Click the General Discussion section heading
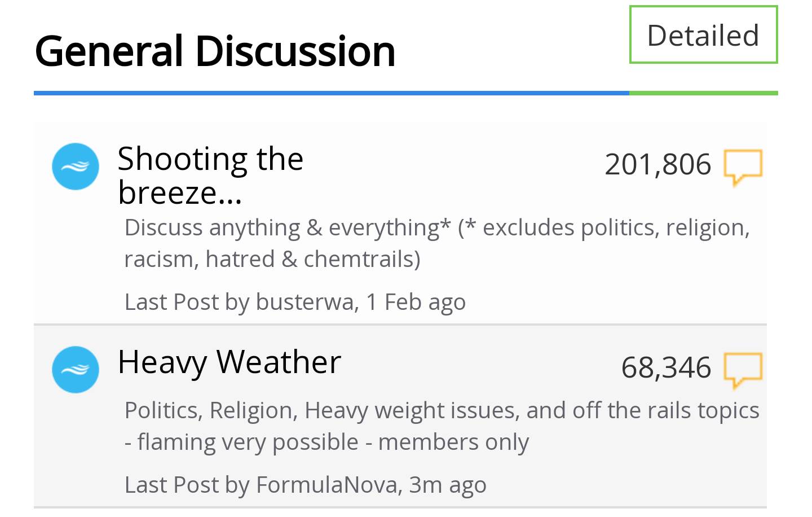 coord(215,51)
